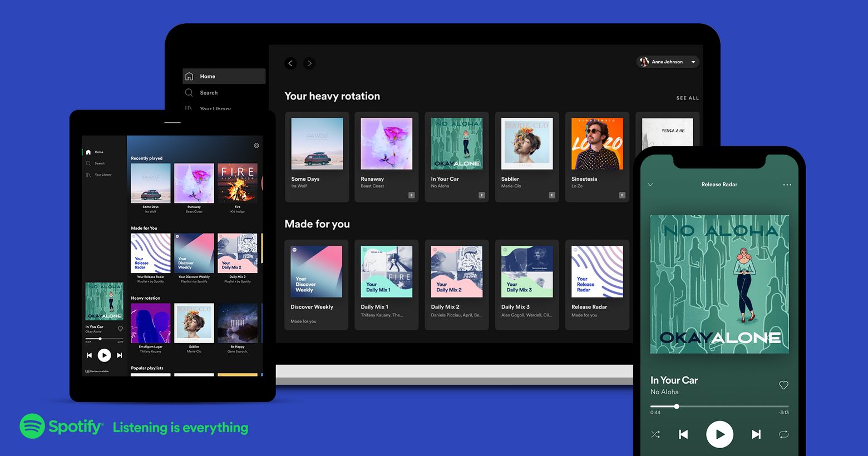Skip to previous track on phone player
The width and height of the screenshot is (868, 456).
point(683,434)
